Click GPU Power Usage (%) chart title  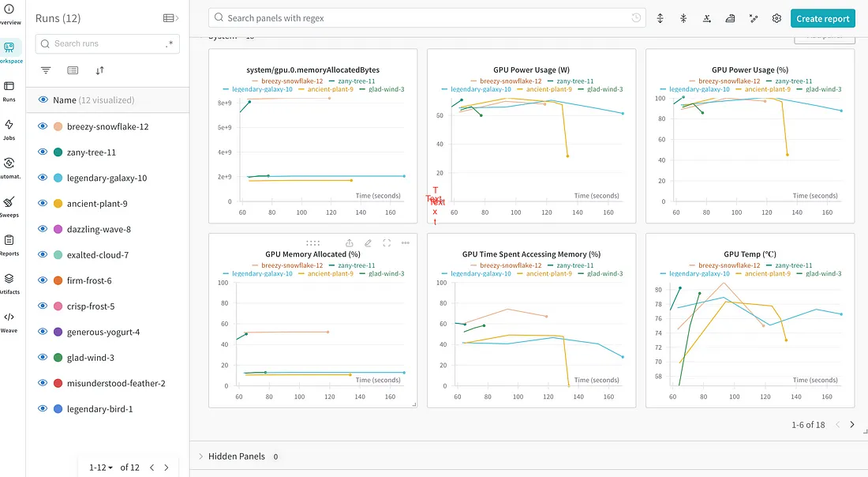tap(750, 69)
